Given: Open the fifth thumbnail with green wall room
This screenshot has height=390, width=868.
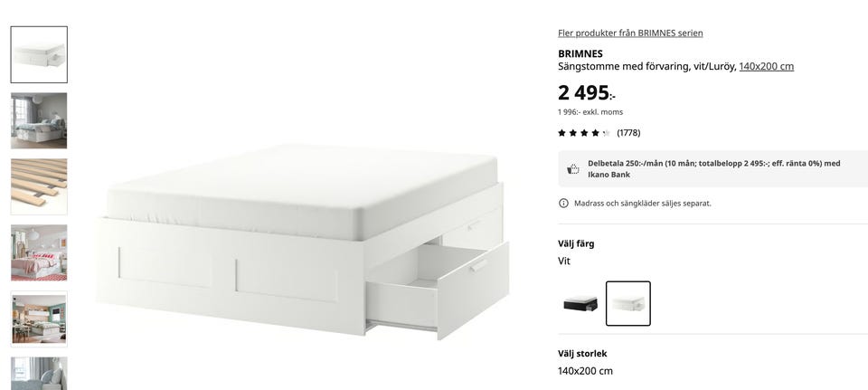Looking at the screenshot, I should (x=39, y=319).
